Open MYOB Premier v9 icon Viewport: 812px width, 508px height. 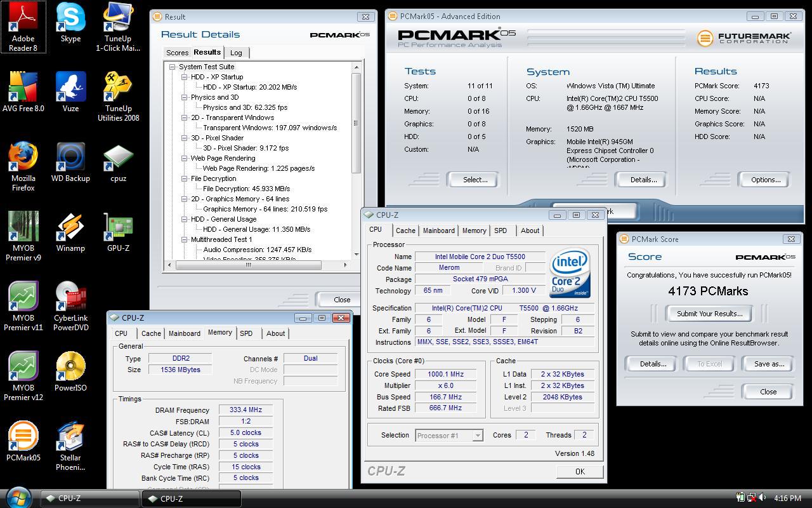point(23,236)
